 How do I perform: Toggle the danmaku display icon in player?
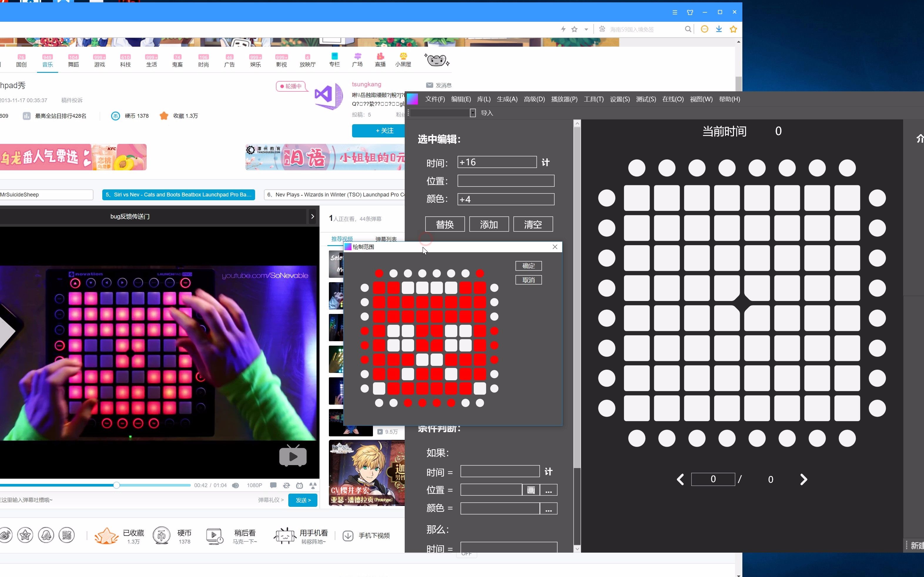273,485
